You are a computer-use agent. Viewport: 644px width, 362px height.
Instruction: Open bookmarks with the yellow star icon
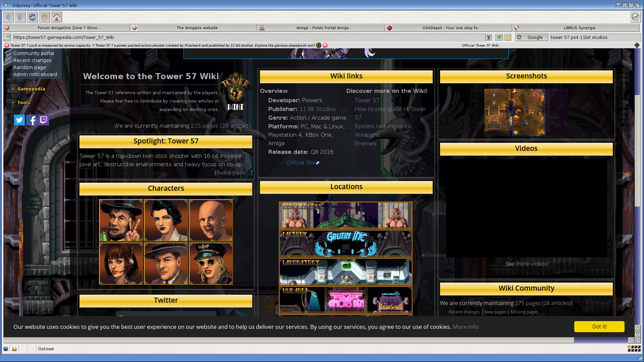point(508,37)
